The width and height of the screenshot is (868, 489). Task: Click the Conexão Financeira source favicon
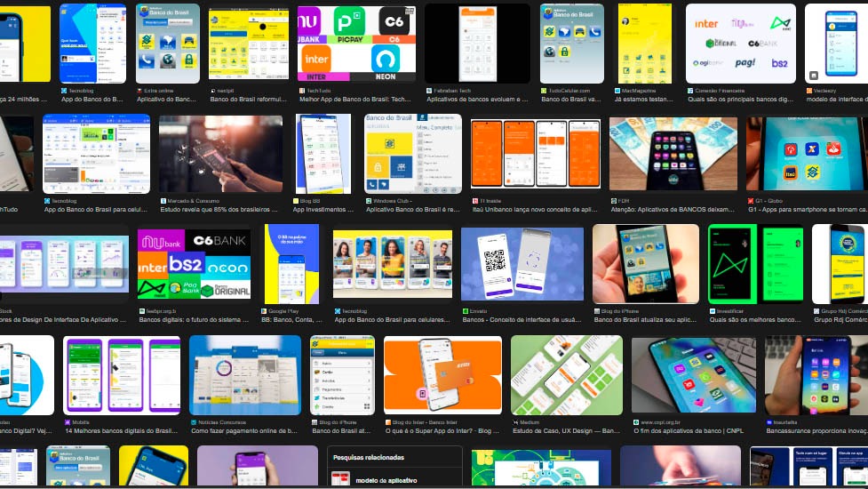coord(690,91)
